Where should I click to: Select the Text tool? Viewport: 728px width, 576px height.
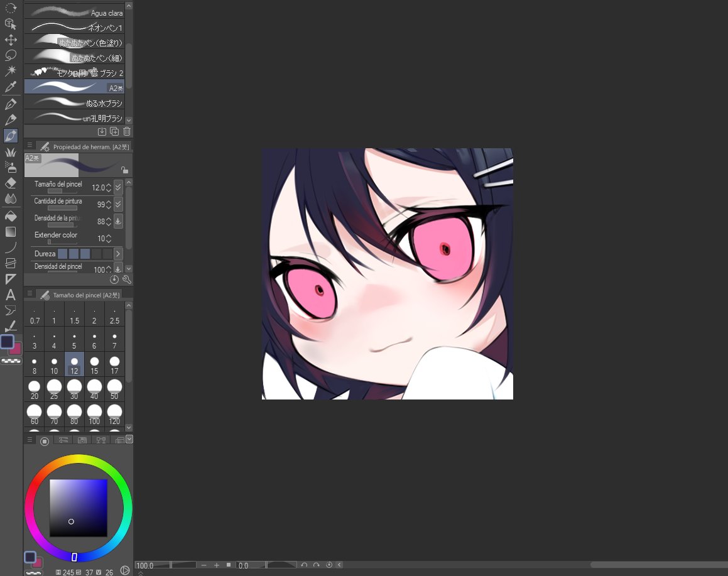[10, 295]
